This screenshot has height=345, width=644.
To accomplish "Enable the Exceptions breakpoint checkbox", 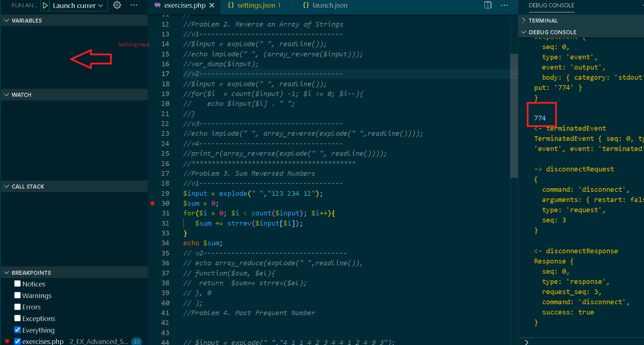I will click(x=17, y=318).
